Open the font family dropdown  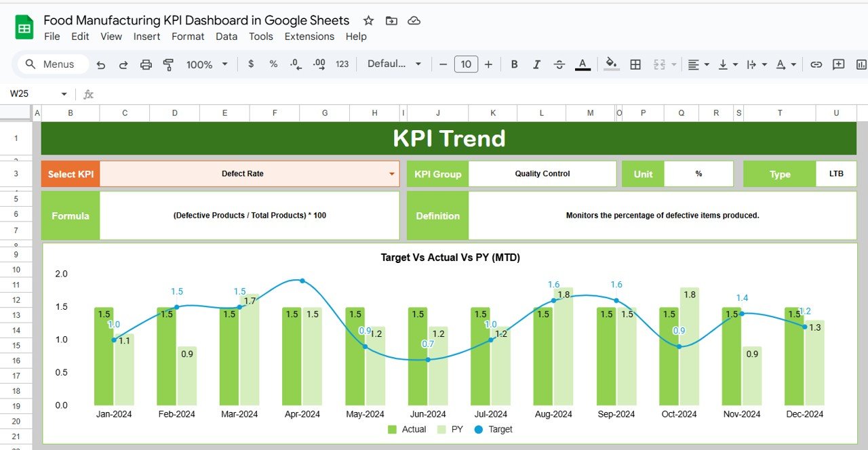(x=395, y=64)
